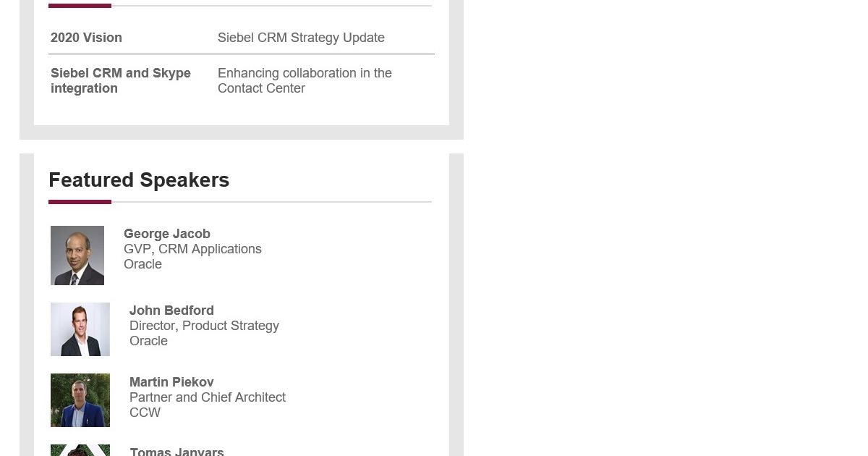Click John Bedford's headshot photo
This screenshot has height=456, width=868.
80,329
